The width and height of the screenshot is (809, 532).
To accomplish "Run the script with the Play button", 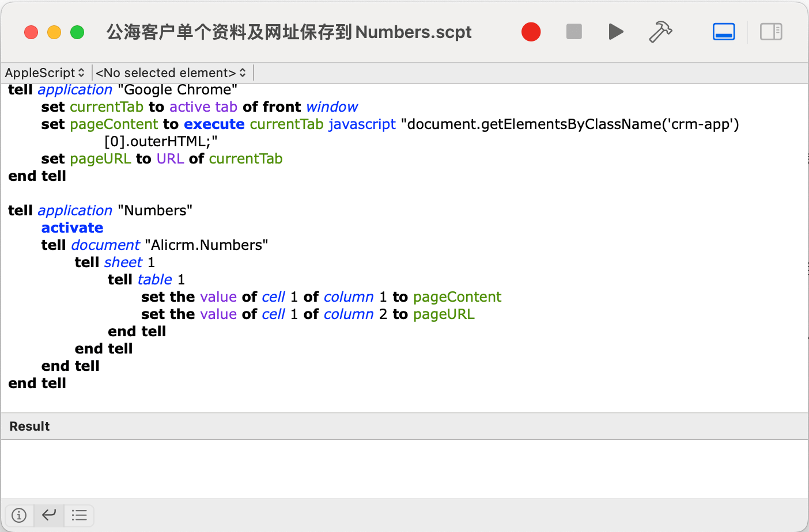I will click(616, 32).
